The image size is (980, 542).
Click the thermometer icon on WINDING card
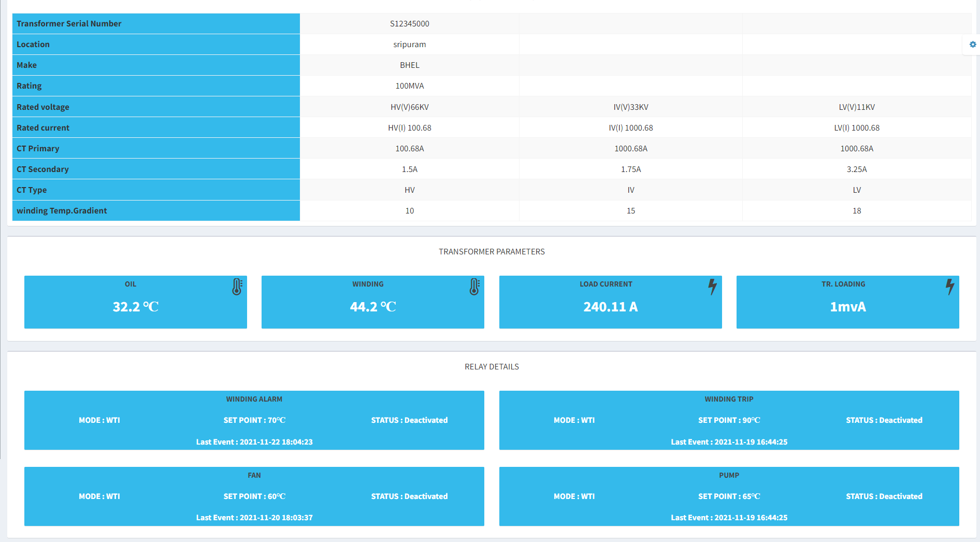pos(474,287)
